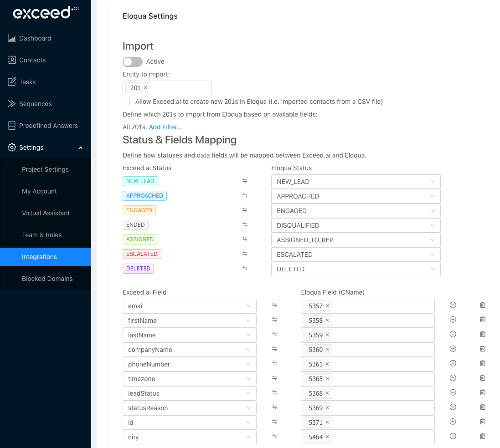This screenshot has width=500, height=448.
Task: Switch to Blocked Domains settings
Action: 48,278
